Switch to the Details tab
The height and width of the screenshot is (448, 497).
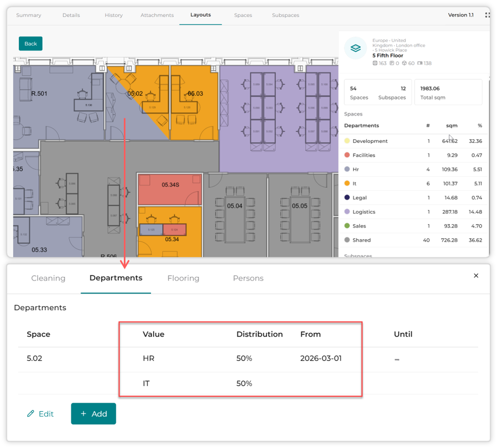pyautogui.click(x=71, y=15)
